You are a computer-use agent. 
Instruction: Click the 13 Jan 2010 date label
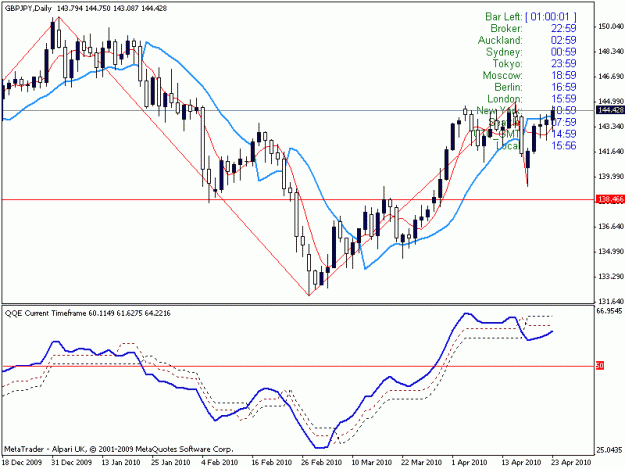coord(121,463)
